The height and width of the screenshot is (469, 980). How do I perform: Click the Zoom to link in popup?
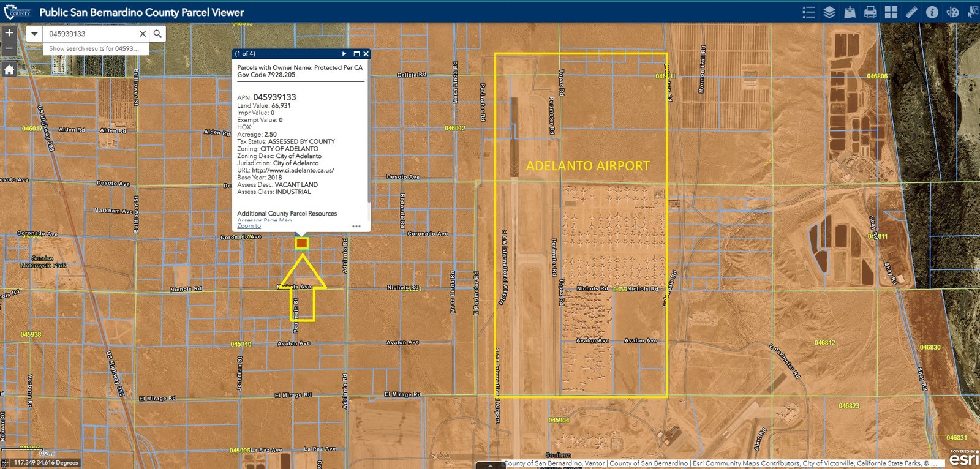pos(249,226)
